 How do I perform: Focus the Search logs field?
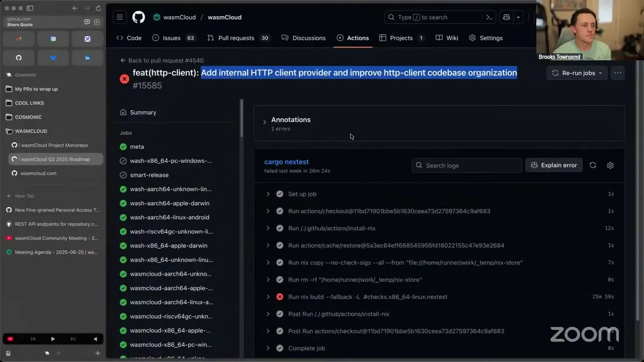pyautogui.click(x=466, y=165)
